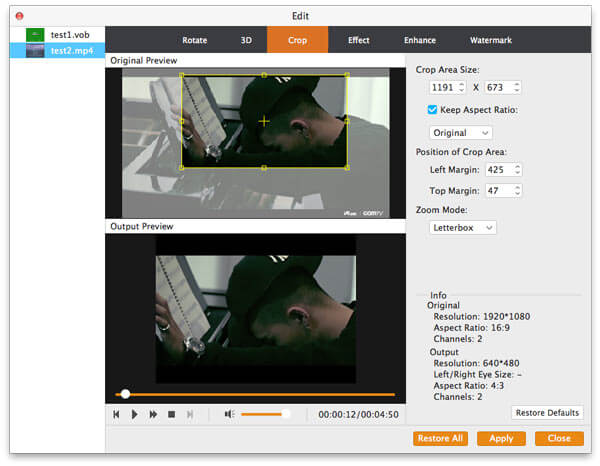Click the left-middle crop edge handle
Viewport: 600px width, 466px height.
[x=182, y=121]
